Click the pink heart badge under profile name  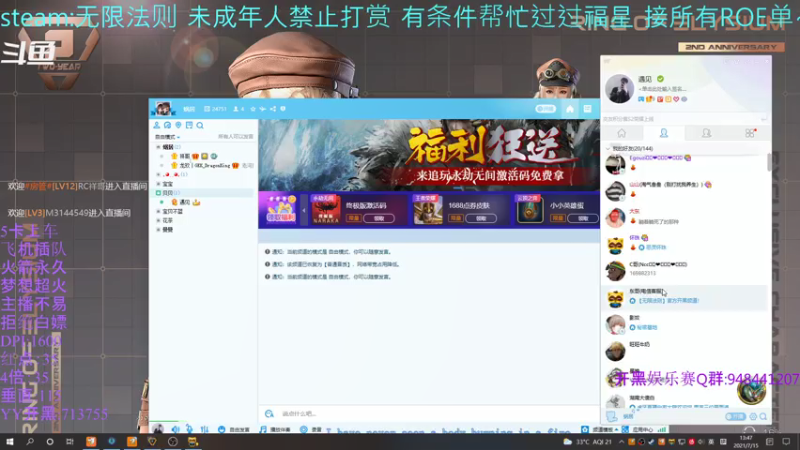point(676,99)
